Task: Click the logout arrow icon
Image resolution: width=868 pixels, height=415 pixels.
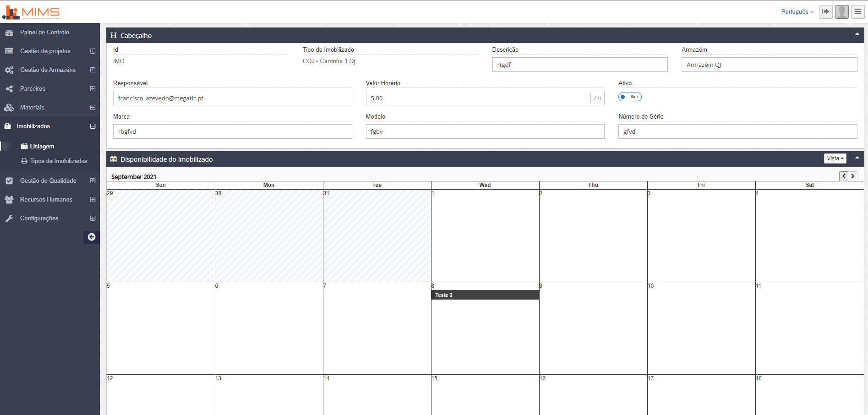Action: click(x=825, y=11)
